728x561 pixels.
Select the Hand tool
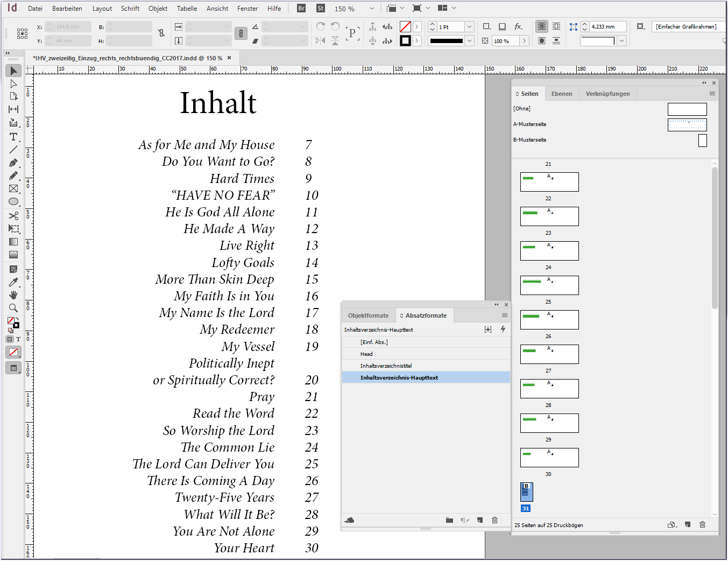click(13, 294)
